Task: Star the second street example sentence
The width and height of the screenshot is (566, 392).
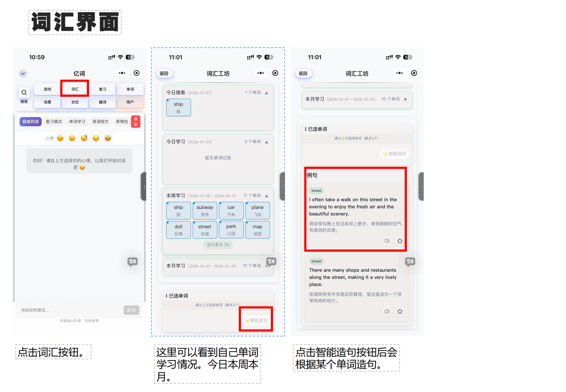Action: pyautogui.click(x=400, y=311)
